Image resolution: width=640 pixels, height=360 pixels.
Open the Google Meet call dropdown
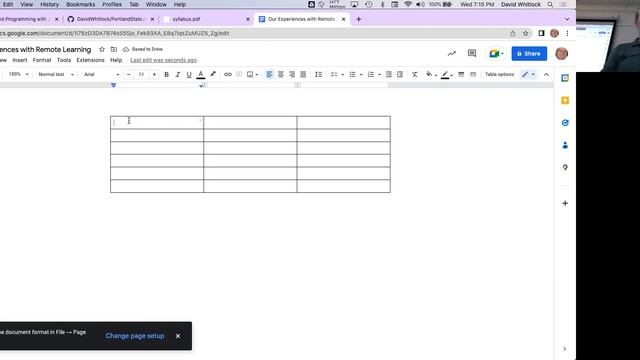(x=496, y=53)
